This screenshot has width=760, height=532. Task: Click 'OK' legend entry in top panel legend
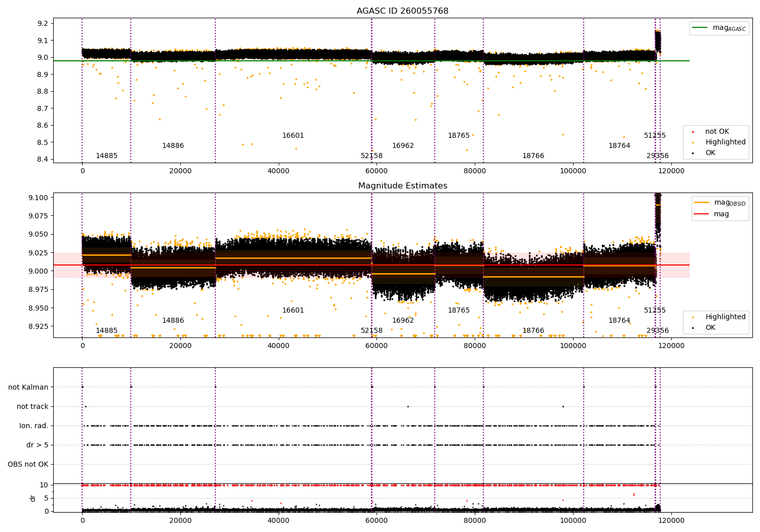point(710,153)
